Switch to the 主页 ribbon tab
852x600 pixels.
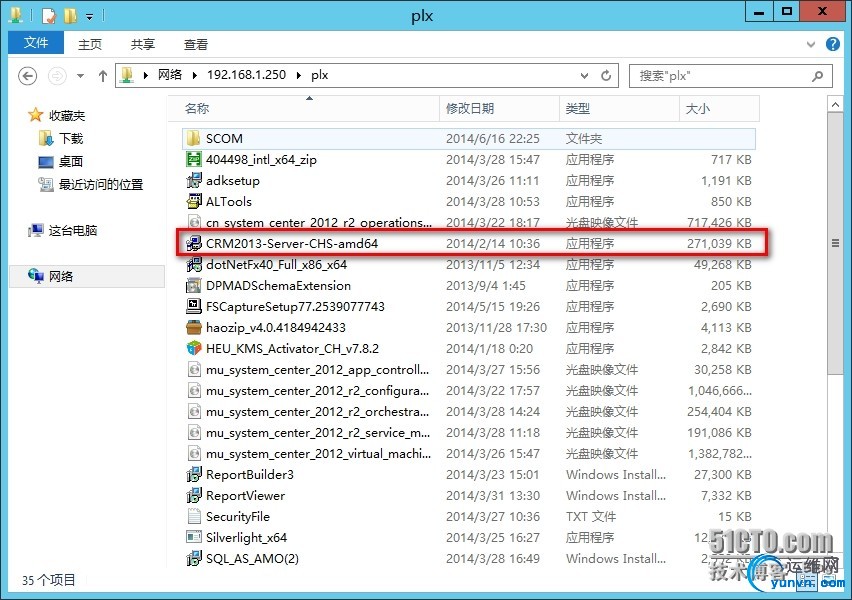click(x=90, y=44)
